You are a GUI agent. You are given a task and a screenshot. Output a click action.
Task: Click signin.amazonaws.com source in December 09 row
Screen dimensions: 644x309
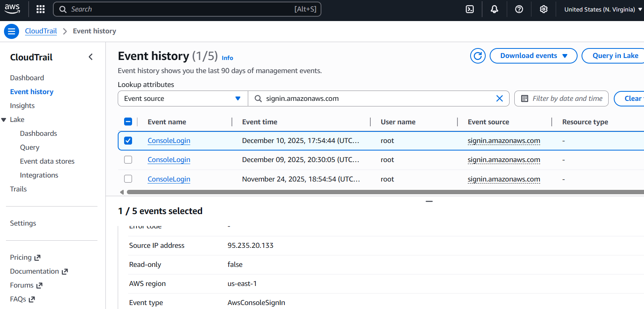(504, 160)
